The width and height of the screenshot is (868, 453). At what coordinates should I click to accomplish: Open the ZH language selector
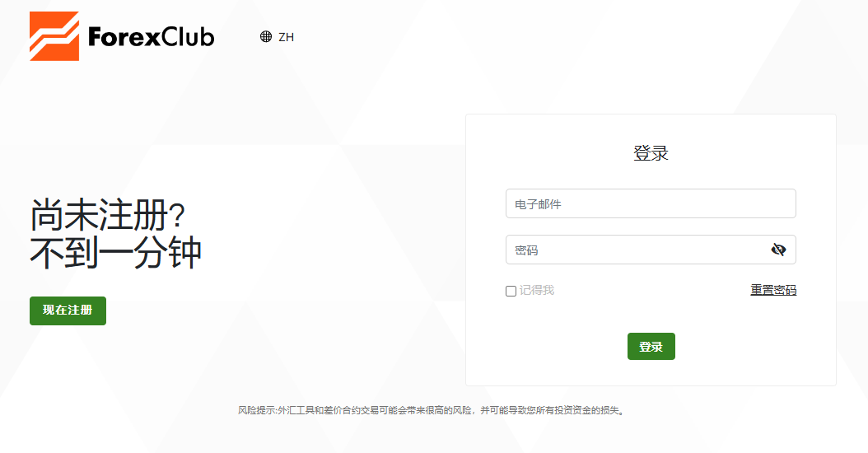[x=287, y=37]
